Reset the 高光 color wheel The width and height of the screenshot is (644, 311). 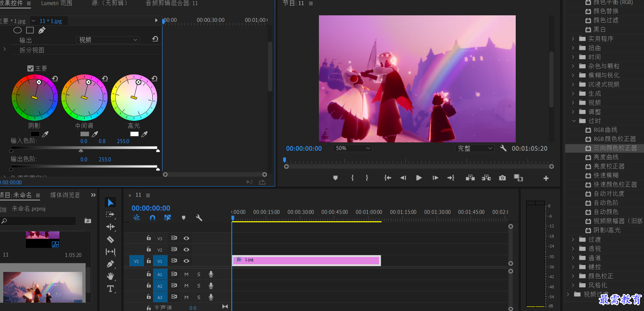click(x=155, y=78)
